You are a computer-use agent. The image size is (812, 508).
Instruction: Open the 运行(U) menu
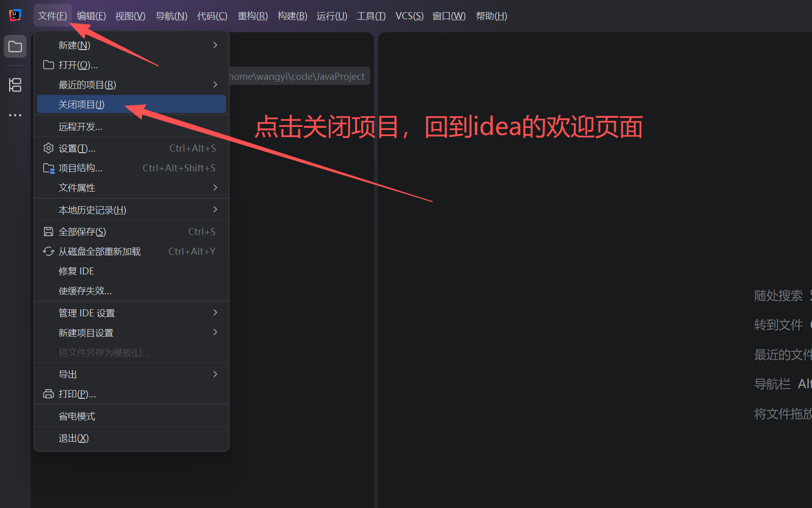pyautogui.click(x=331, y=16)
